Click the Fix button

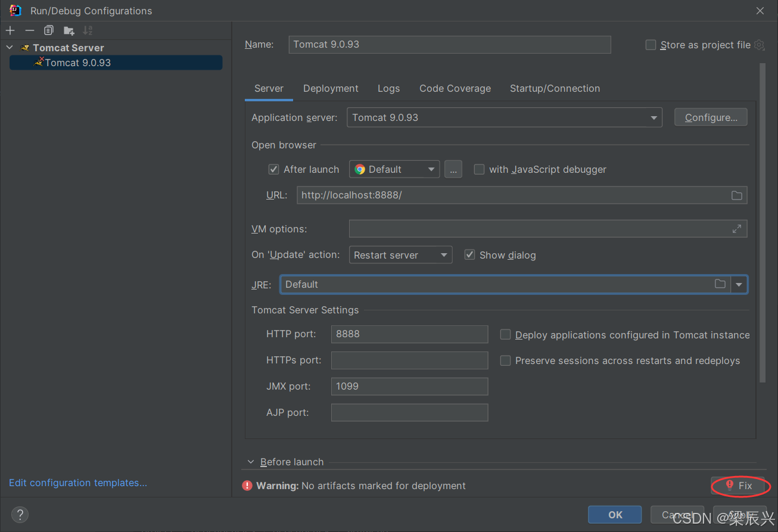pyautogui.click(x=739, y=486)
